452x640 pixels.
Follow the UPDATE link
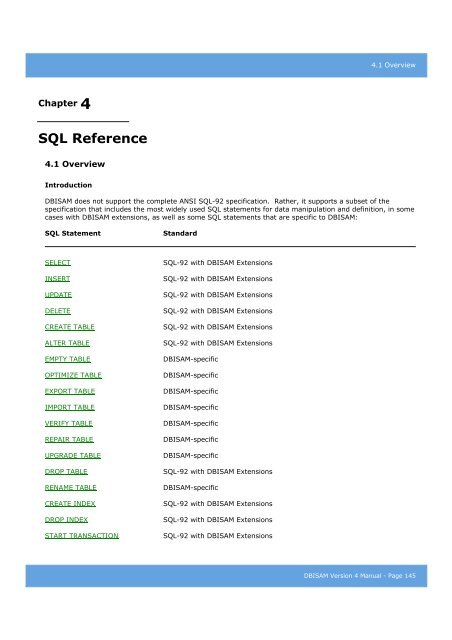58,295
